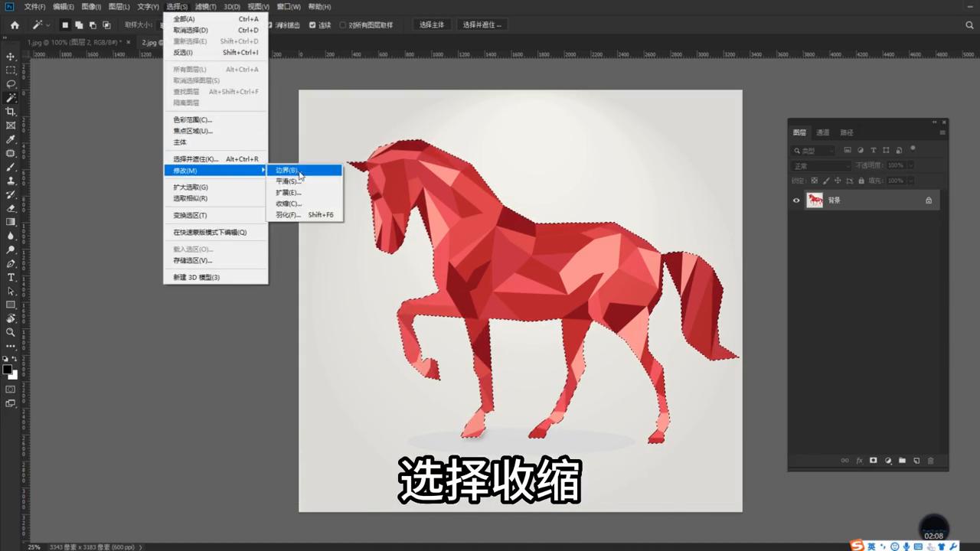Click the delete layer trash icon
The width and height of the screenshot is (980, 551).
pos(931,461)
